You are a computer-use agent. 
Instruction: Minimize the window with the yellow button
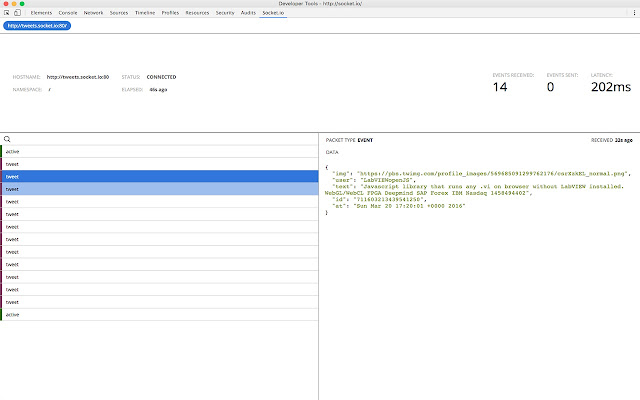(x=14, y=4)
